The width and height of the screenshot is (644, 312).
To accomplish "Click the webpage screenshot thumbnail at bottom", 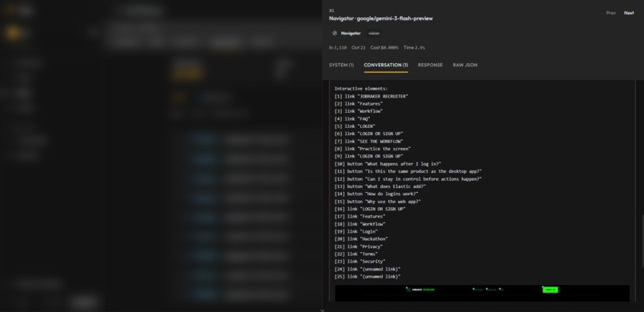I will [482, 293].
